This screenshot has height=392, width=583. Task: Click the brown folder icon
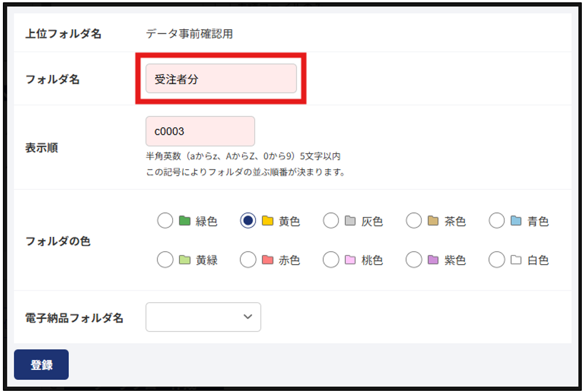(433, 220)
